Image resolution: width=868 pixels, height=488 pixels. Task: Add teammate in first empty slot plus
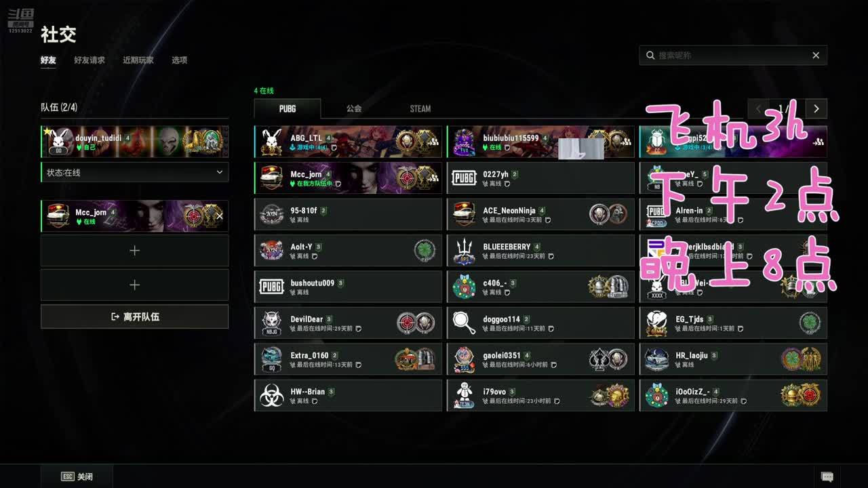coord(134,251)
